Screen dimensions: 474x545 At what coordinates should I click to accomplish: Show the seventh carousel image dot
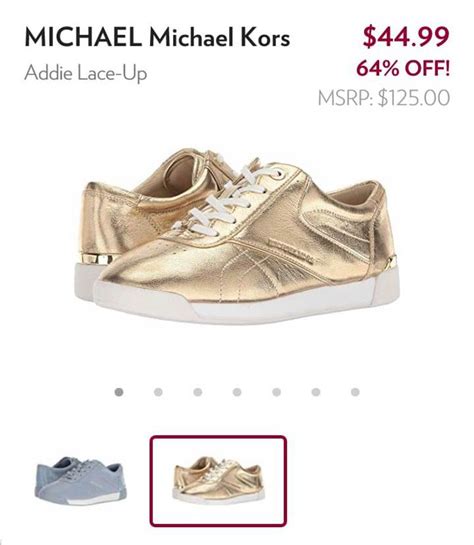355,392
